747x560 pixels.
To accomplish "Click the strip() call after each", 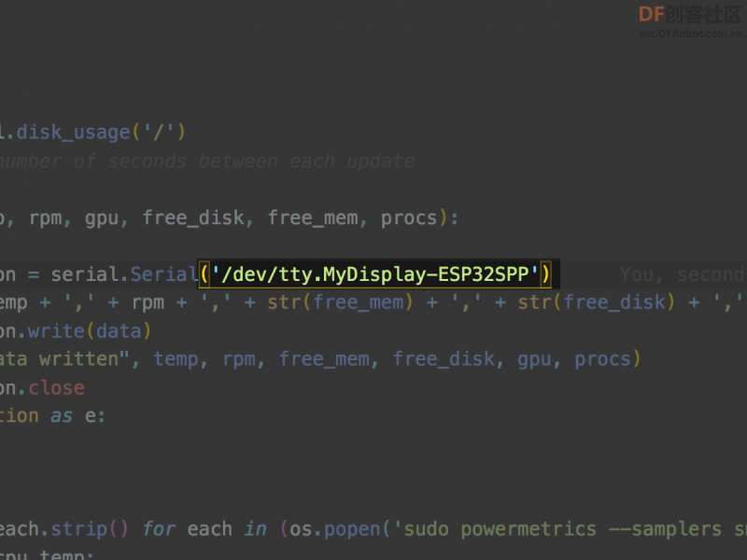I will (x=90, y=529).
